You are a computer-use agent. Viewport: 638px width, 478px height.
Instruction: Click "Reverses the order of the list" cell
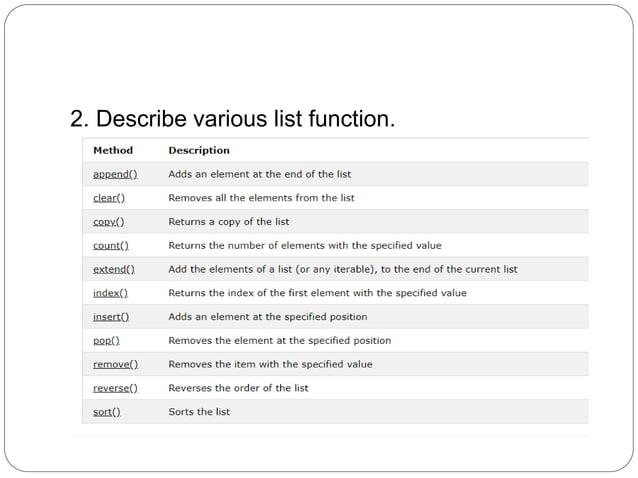[x=238, y=388]
